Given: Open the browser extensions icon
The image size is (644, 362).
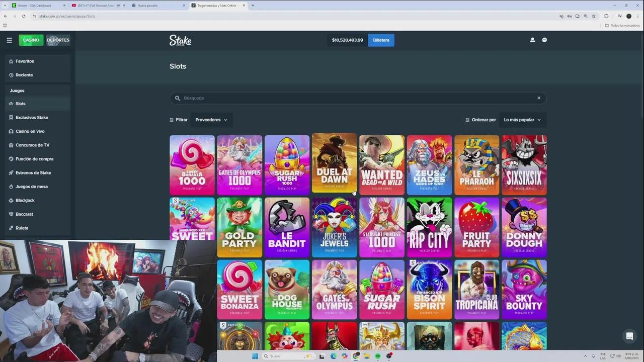Looking at the screenshot, I should click(606, 16).
